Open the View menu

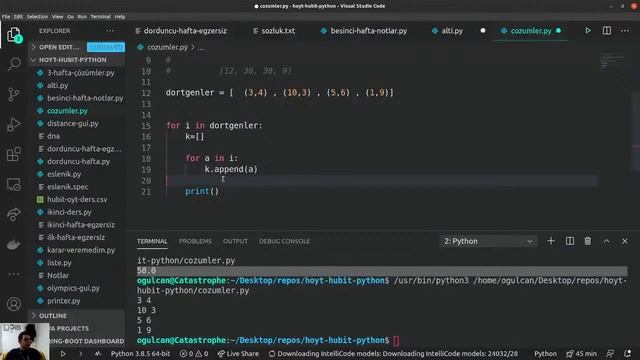pos(58,17)
